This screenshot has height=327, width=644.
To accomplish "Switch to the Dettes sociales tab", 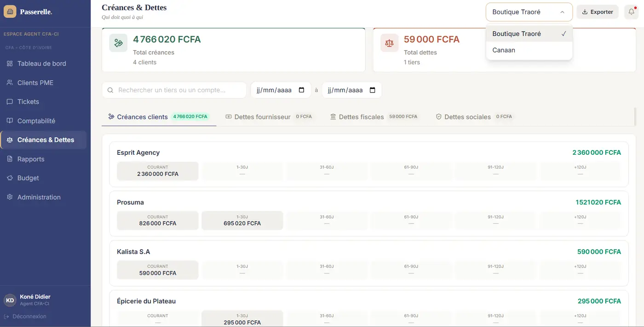I will pyautogui.click(x=474, y=117).
